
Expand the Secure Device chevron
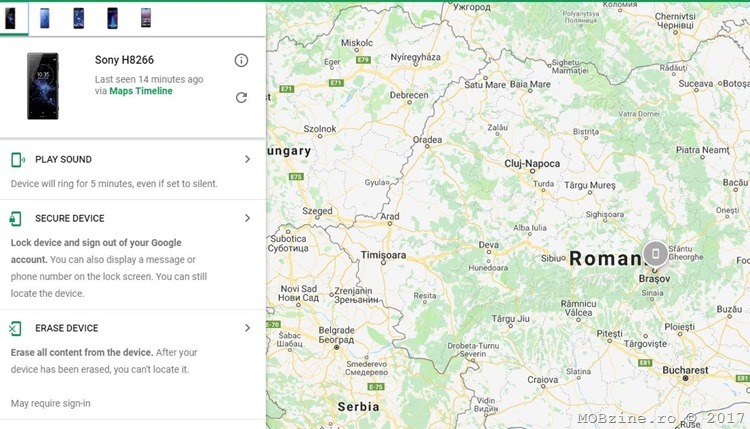tap(247, 218)
